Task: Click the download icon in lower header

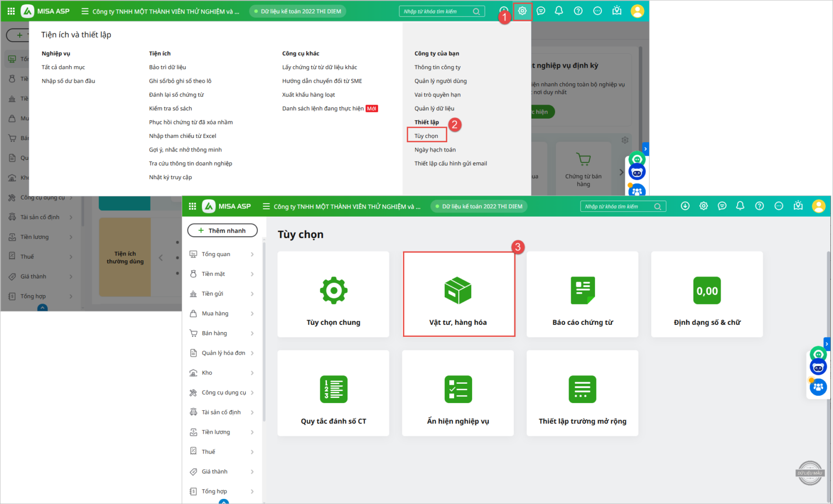Action: click(x=685, y=206)
